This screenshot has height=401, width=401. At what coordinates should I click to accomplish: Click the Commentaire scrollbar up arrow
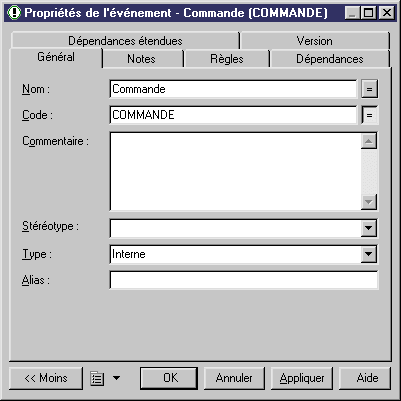pos(369,141)
